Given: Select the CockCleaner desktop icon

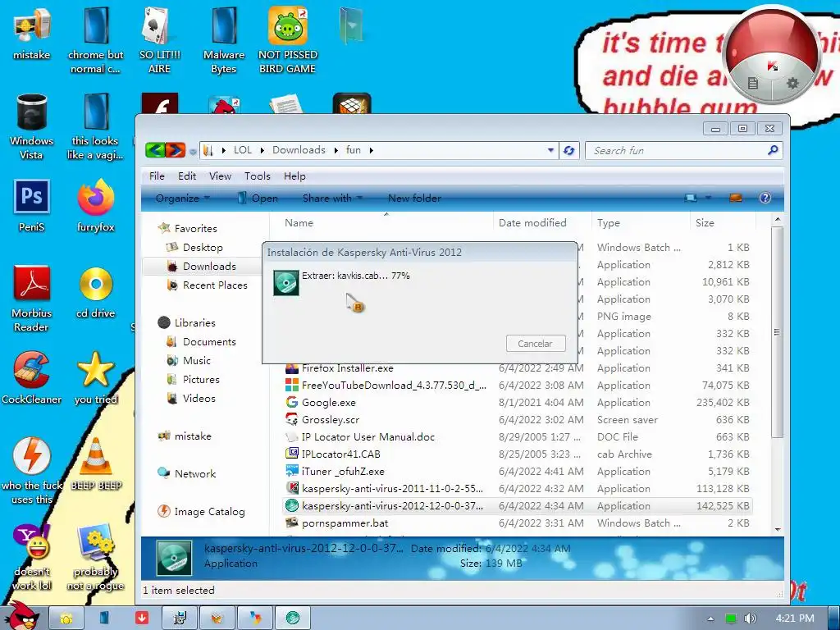Looking at the screenshot, I should point(32,378).
